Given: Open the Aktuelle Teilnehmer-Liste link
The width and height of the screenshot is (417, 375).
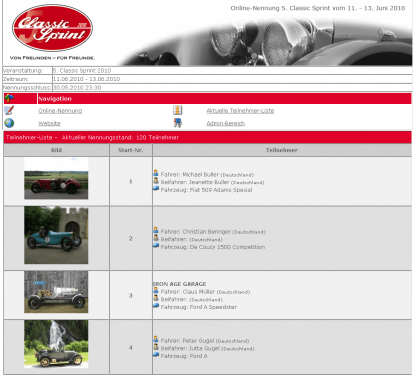Looking at the screenshot, I should [240, 111].
